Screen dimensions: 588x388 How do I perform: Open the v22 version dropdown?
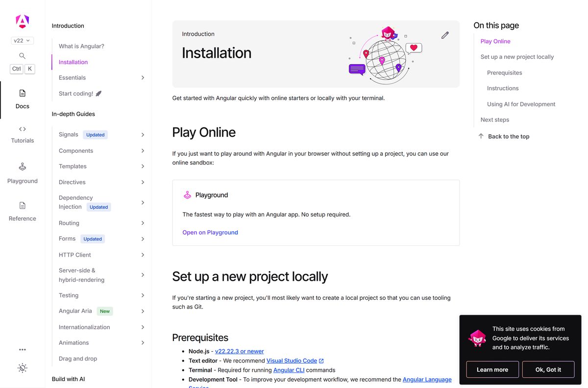(22, 41)
